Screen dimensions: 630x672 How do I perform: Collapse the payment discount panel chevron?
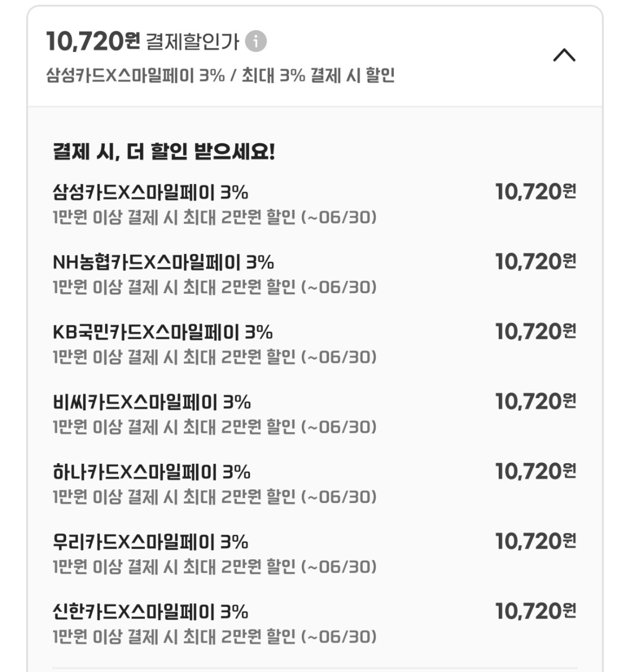pyautogui.click(x=564, y=55)
